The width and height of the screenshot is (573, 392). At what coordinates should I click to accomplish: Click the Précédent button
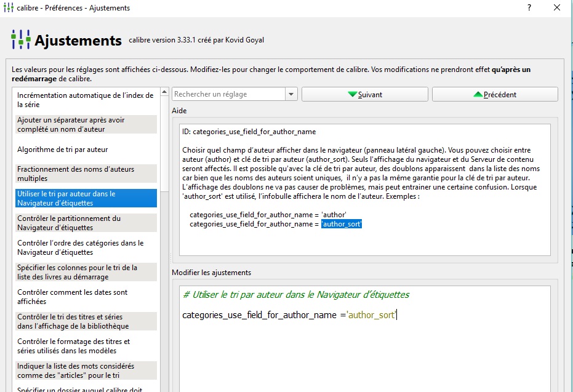point(495,94)
